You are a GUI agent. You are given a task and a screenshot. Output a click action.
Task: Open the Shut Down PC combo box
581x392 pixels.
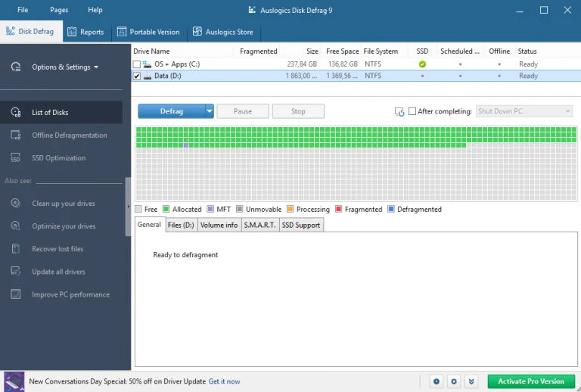click(524, 111)
